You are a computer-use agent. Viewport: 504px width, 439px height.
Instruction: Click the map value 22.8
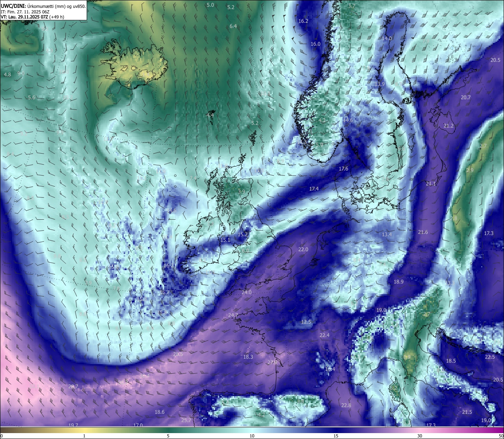[x=346, y=406]
